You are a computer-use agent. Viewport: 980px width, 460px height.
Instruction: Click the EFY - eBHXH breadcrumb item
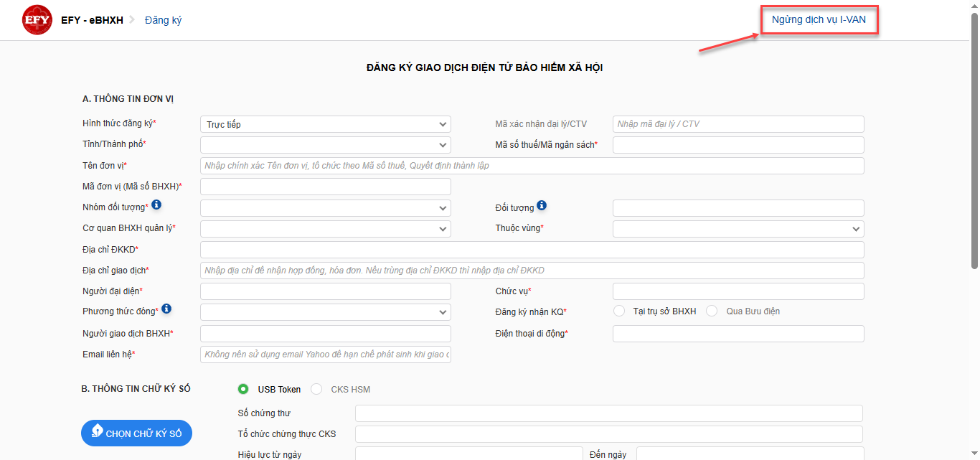[92, 20]
